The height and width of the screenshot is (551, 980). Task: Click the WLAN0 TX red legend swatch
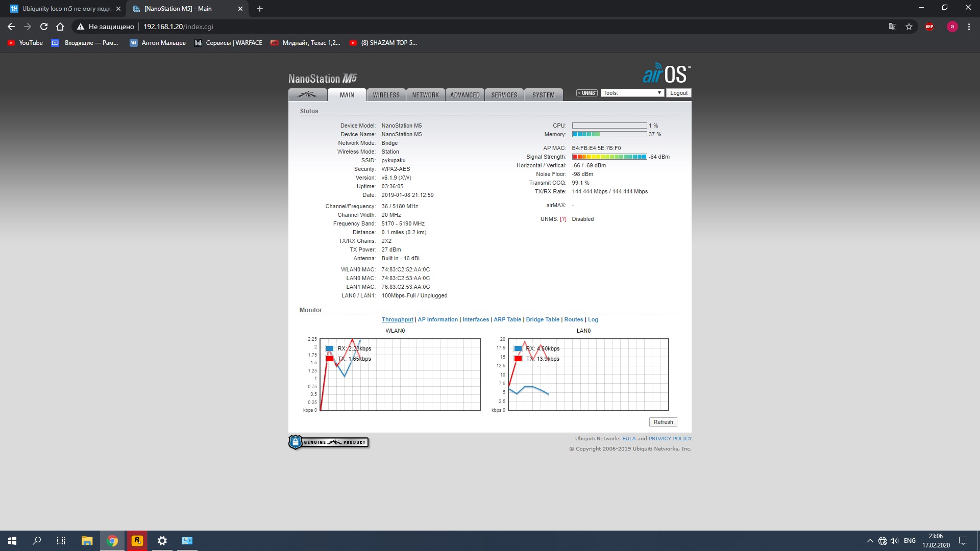[x=330, y=359]
